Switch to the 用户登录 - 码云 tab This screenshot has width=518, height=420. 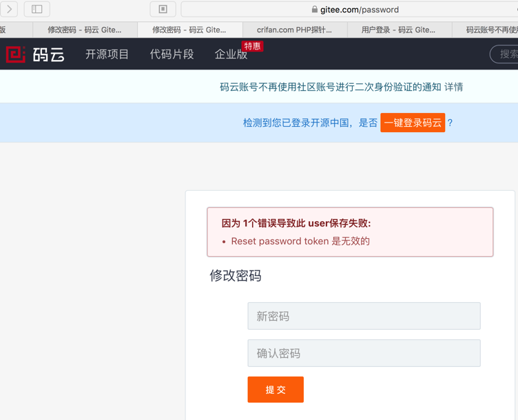400,30
